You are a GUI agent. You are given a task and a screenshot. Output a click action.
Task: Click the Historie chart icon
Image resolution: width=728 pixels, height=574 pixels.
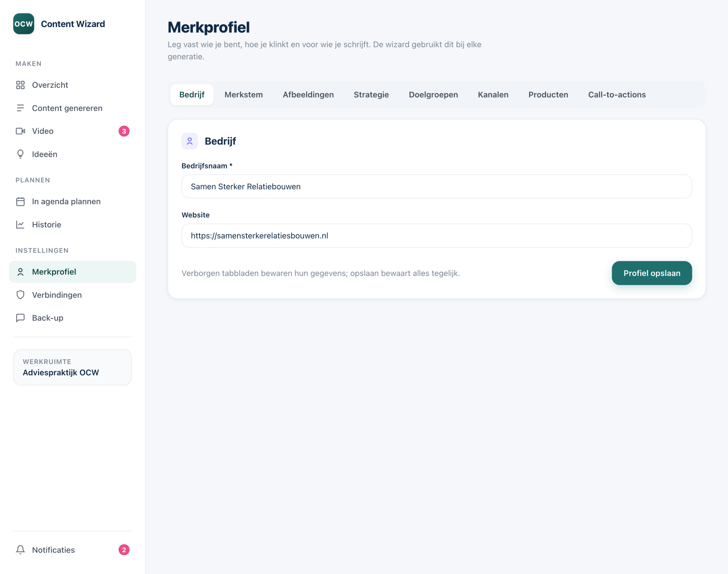[20, 225]
